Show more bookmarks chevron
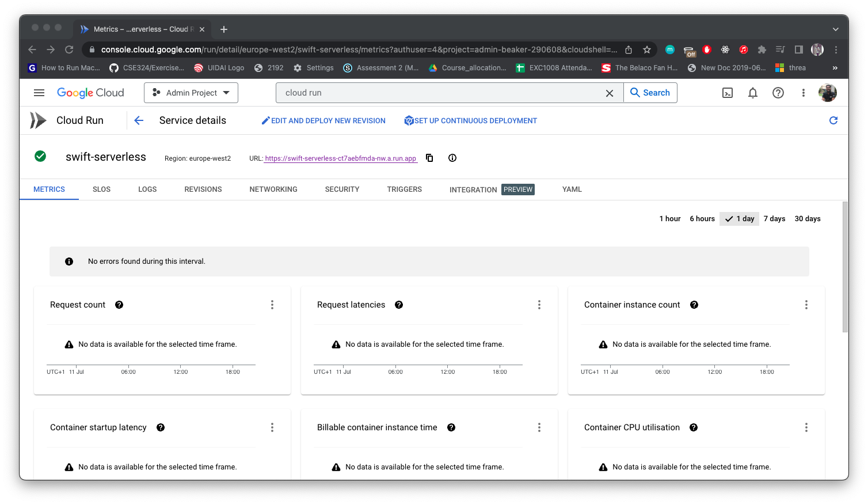 (x=835, y=68)
